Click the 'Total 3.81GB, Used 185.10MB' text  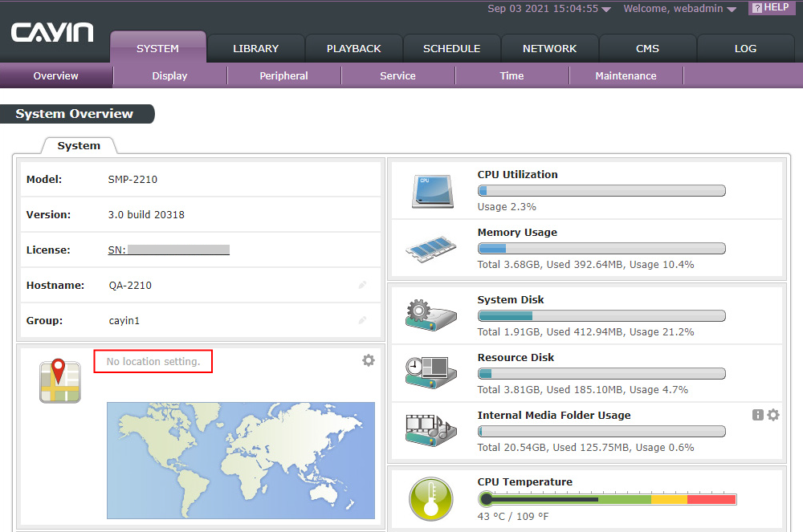pyautogui.click(x=549, y=389)
